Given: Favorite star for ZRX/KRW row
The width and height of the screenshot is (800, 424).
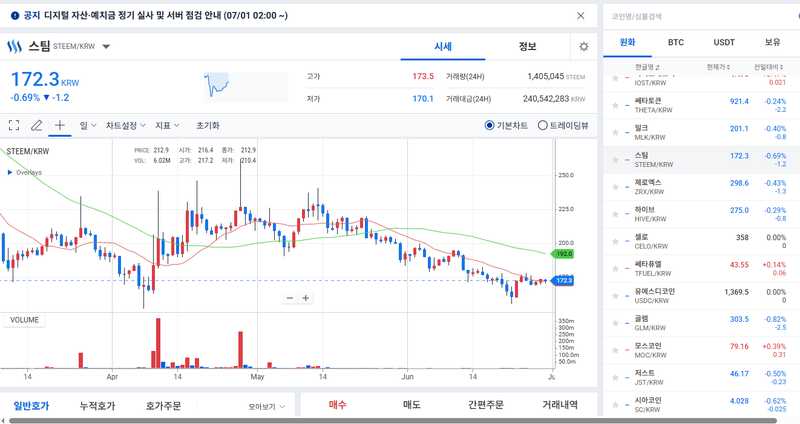Looking at the screenshot, I should [x=615, y=187].
